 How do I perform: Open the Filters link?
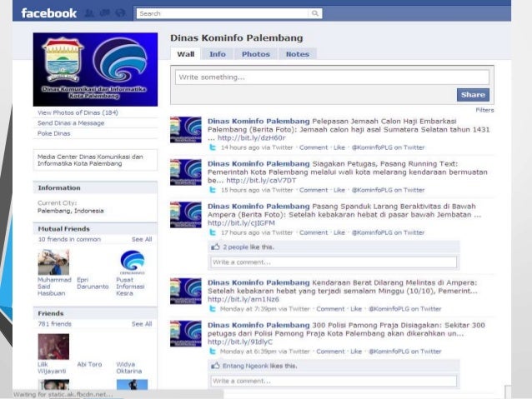tap(484, 110)
